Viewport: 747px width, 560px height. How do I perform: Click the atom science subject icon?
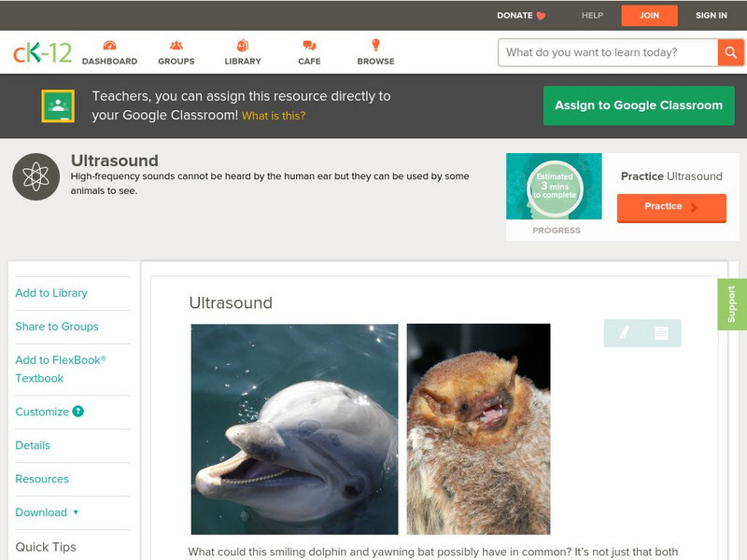tap(35, 176)
